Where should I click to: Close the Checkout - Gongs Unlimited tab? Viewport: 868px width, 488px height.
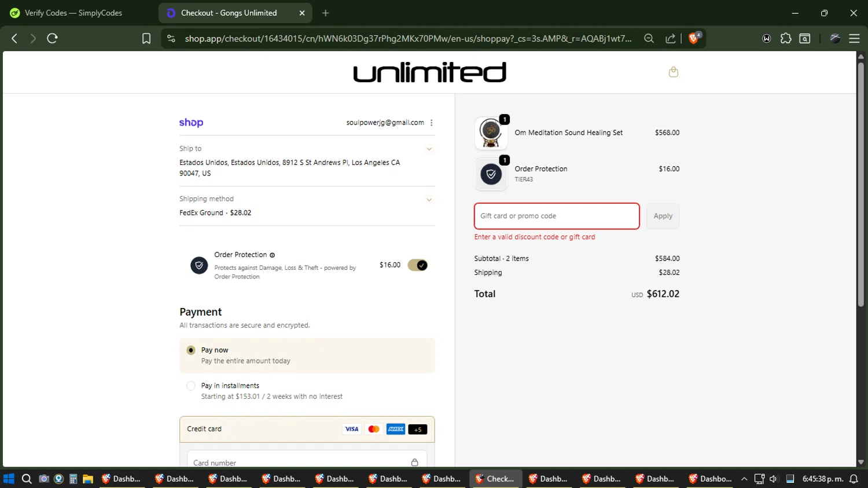click(302, 13)
